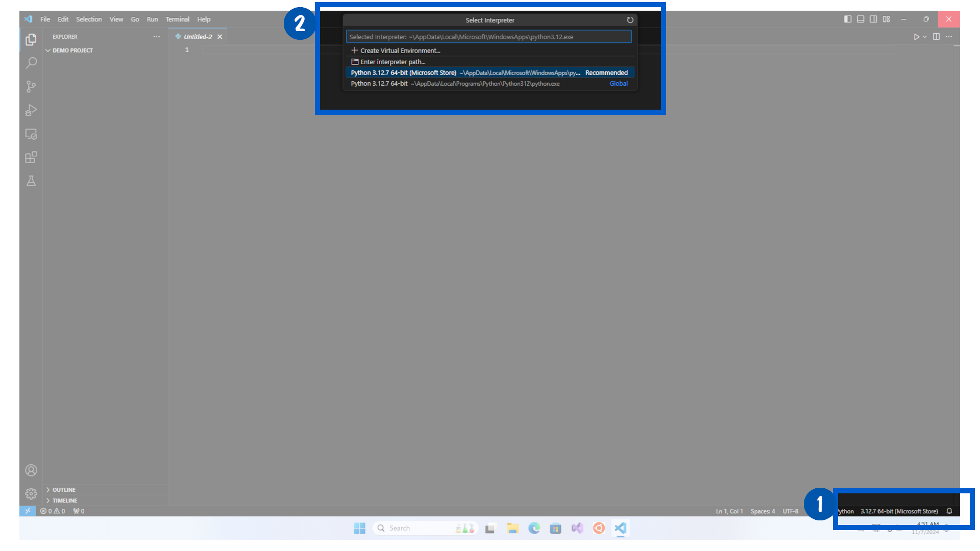Click the remote connection icon in status bar
The width and height of the screenshot is (980, 551).
click(28, 511)
